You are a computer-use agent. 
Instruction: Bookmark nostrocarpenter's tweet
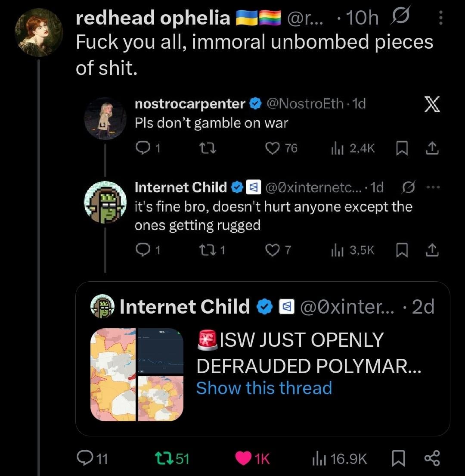click(x=400, y=149)
